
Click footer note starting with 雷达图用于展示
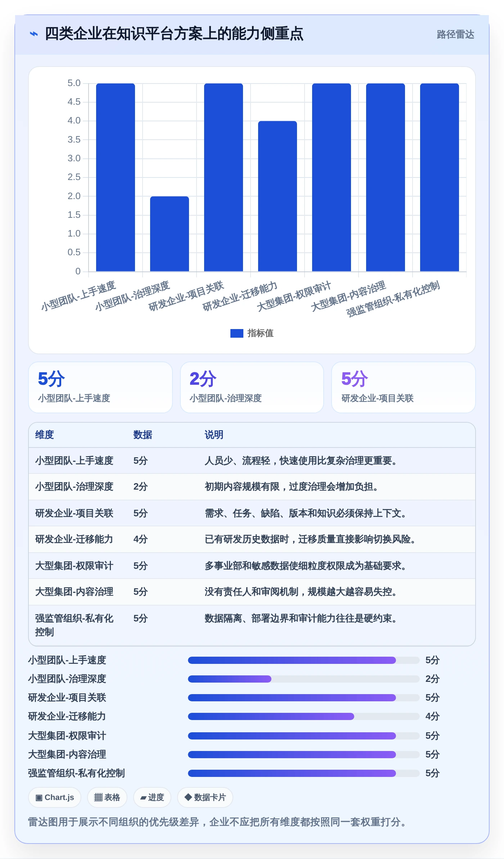(x=217, y=822)
